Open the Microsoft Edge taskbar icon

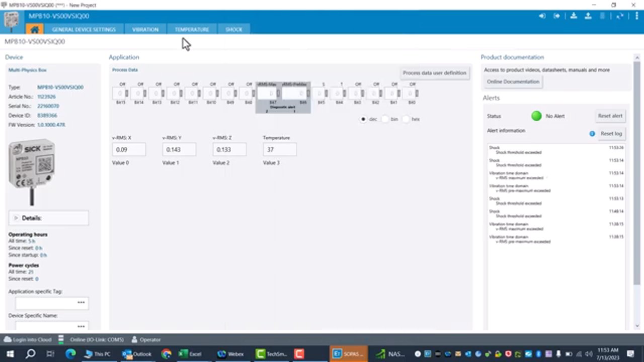70,354
